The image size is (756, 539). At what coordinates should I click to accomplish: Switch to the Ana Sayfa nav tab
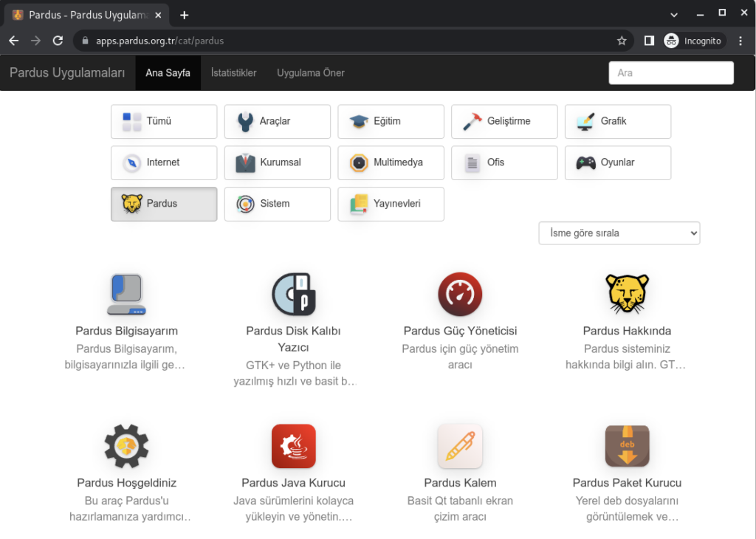tap(168, 73)
